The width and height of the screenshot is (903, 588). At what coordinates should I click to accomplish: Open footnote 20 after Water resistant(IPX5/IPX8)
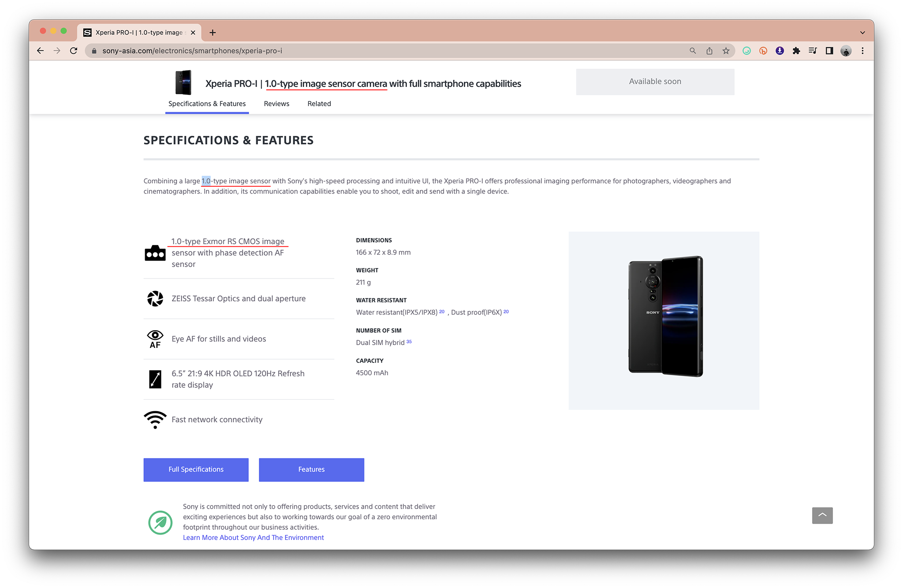[x=442, y=312]
